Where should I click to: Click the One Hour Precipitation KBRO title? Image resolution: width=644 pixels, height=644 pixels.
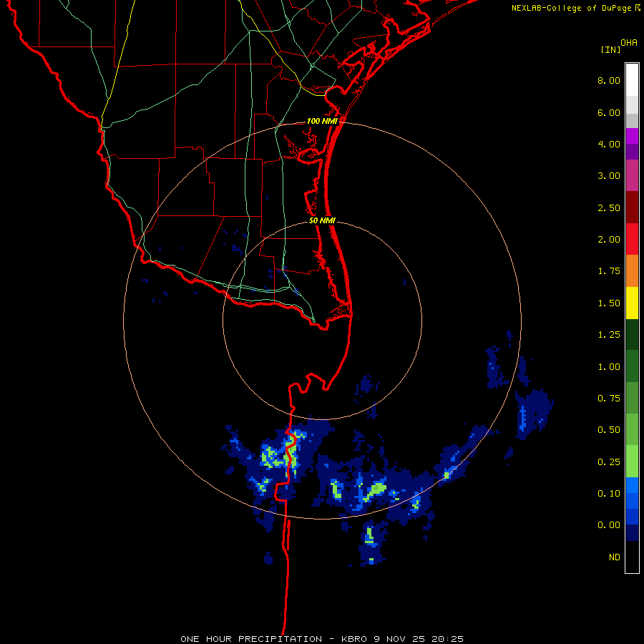pyautogui.click(x=321, y=639)
